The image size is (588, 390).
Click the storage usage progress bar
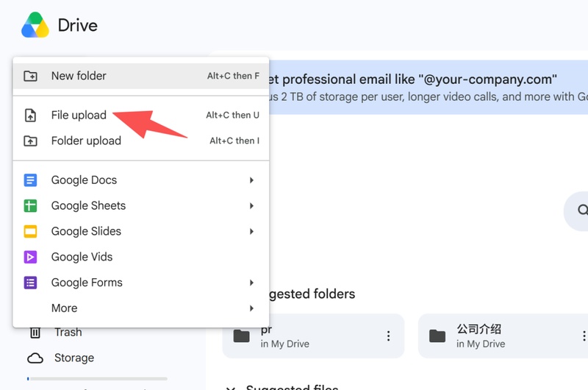97,379
